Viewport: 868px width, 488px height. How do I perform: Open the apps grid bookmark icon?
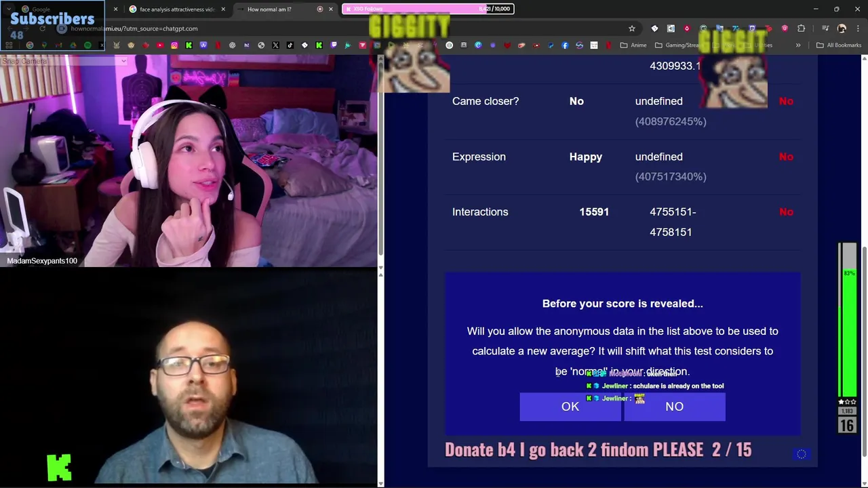[x=9, y=45]
